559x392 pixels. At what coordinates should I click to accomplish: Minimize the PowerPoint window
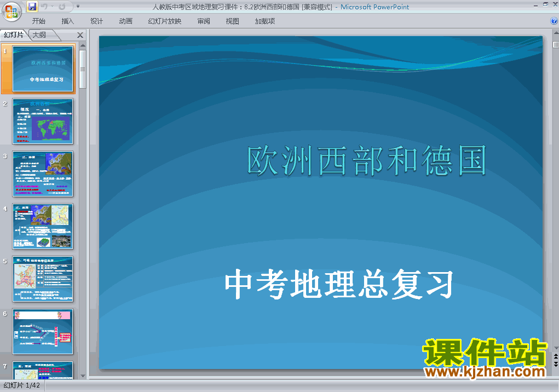pos(535,5)
